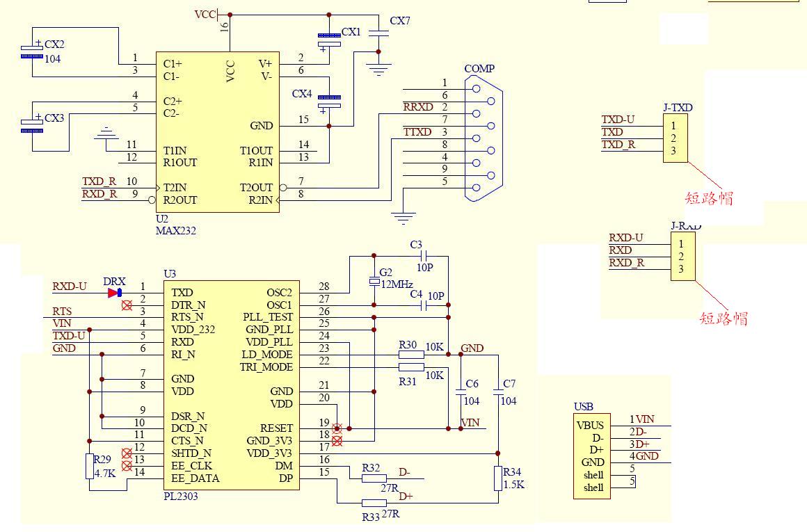The width and height of the screenshot is (807, 532).
Task: Click capacitor CX7 symbol
Action: click(378, 33)
